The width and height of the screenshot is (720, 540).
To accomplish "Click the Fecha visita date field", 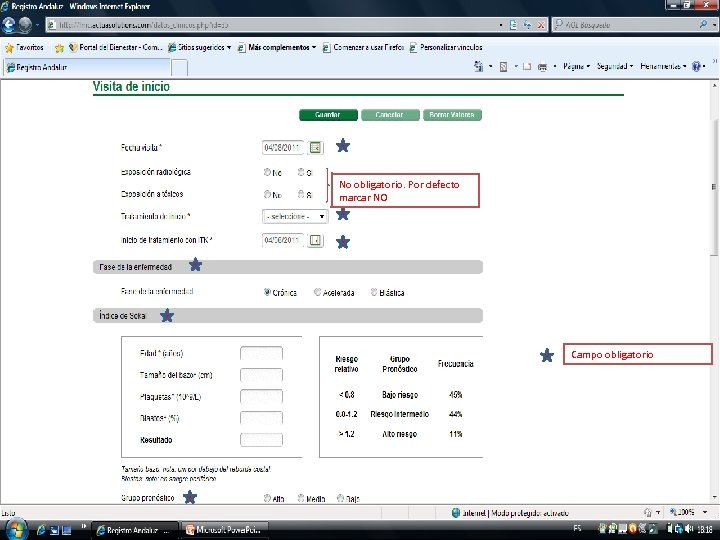I will [x=283, y=147].
